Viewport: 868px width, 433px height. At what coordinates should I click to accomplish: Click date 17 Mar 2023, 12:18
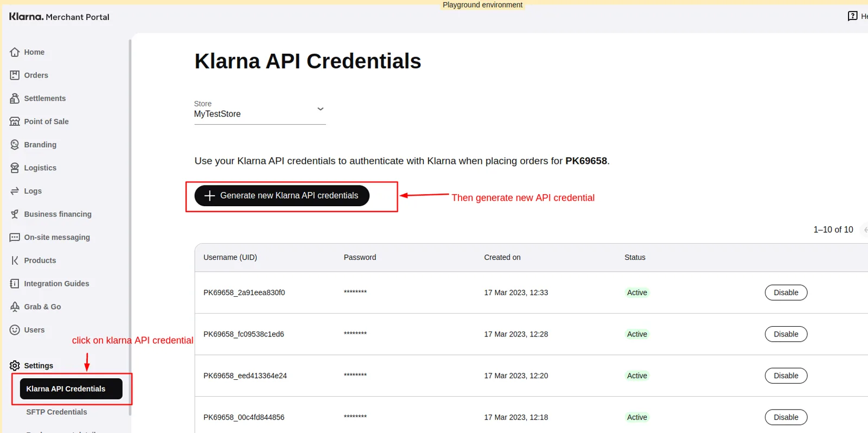[x=516, y=417]
